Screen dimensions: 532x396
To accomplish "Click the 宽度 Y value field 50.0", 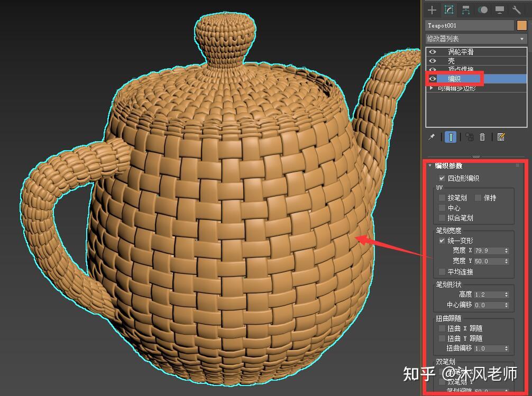I will (489, 261).
